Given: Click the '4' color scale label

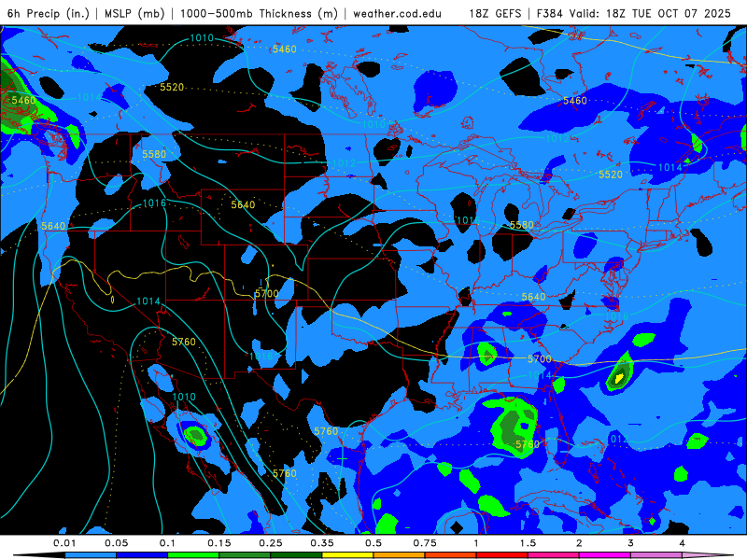Looking at the screenshot, I should (683, 543).
